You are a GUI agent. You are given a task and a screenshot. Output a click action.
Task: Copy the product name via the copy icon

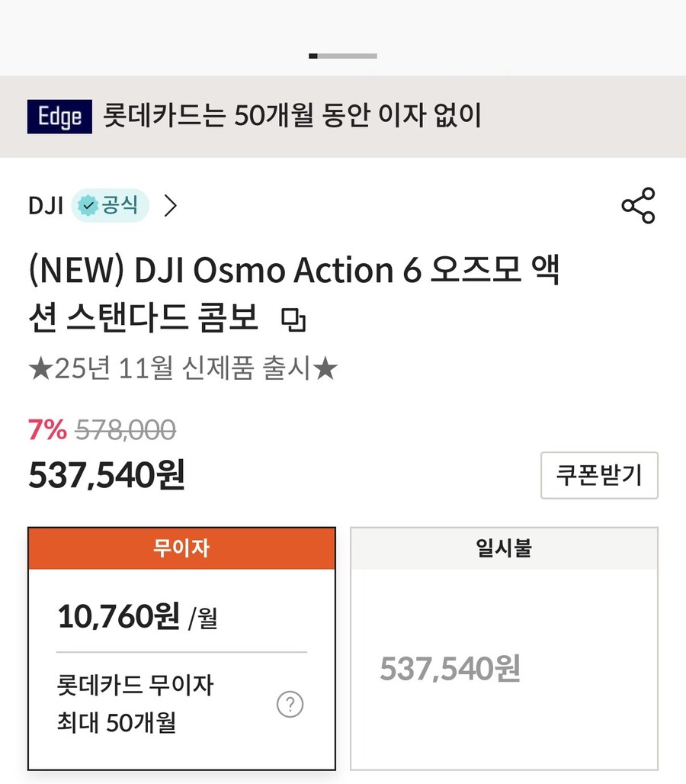[x=293, y=321]
